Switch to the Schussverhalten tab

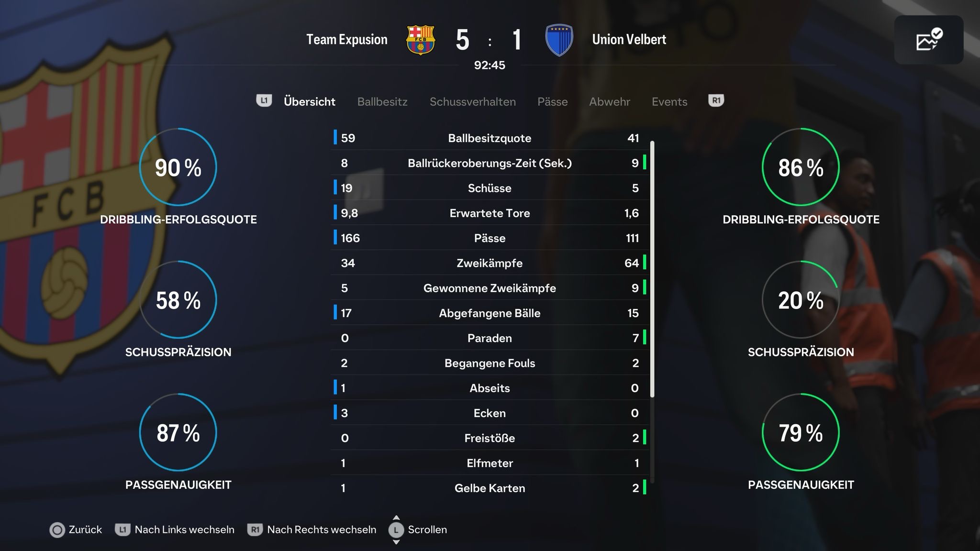pos(473,101)
